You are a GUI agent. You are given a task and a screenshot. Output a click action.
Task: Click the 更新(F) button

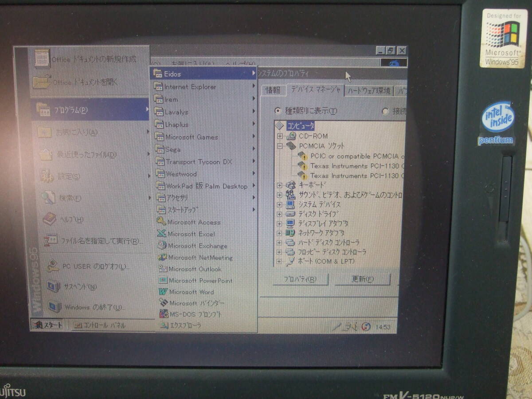click(363, 279)
